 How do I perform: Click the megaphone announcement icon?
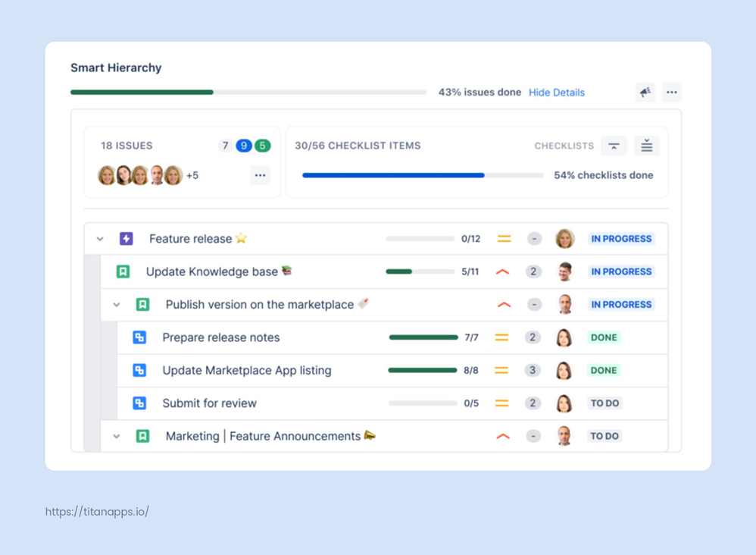coord(645,92)
